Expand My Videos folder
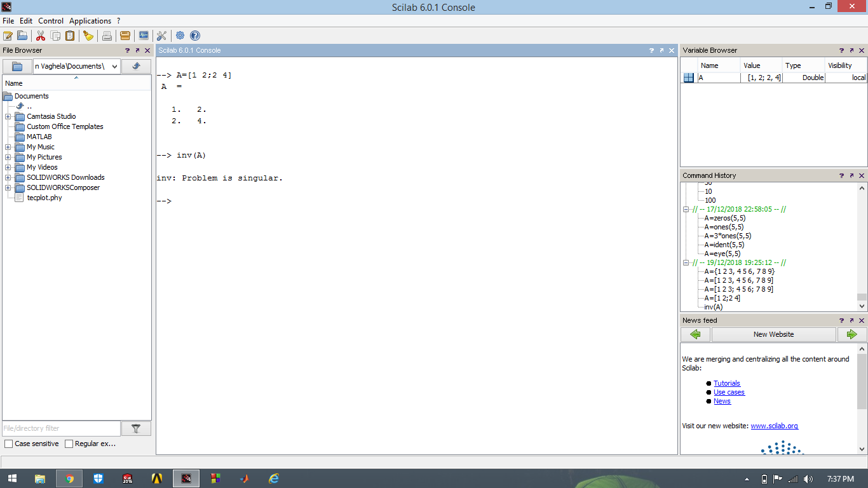The image size is (868, 488). click(x=8, y=167)
